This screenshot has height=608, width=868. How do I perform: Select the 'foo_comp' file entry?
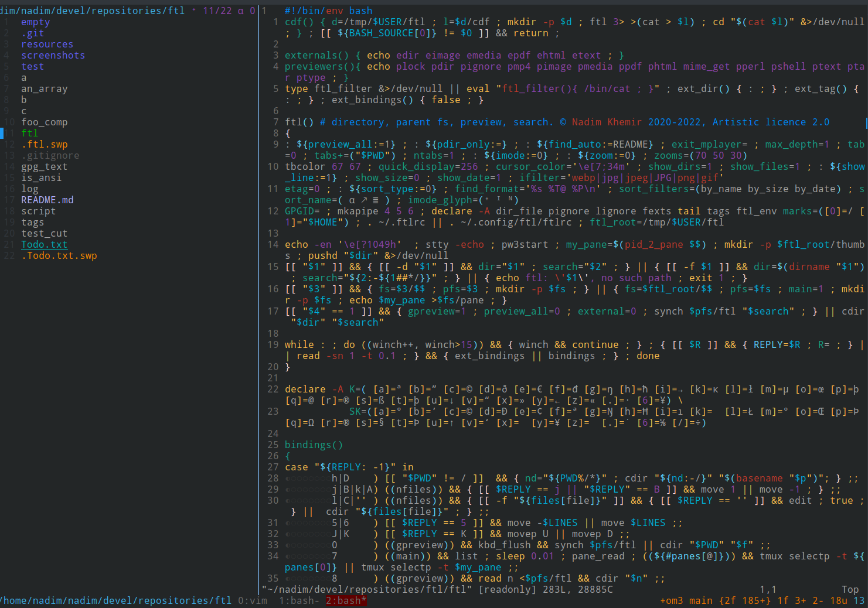coord(45,122)
